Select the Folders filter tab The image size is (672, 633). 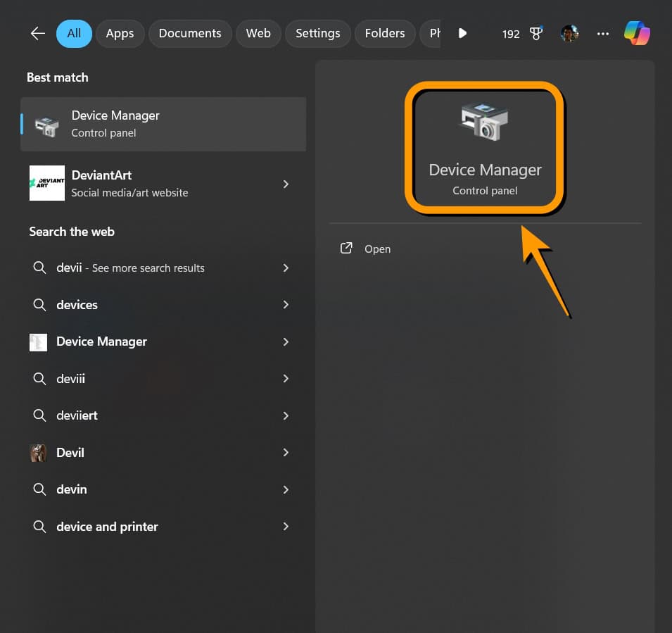click(x=384, y=33)
